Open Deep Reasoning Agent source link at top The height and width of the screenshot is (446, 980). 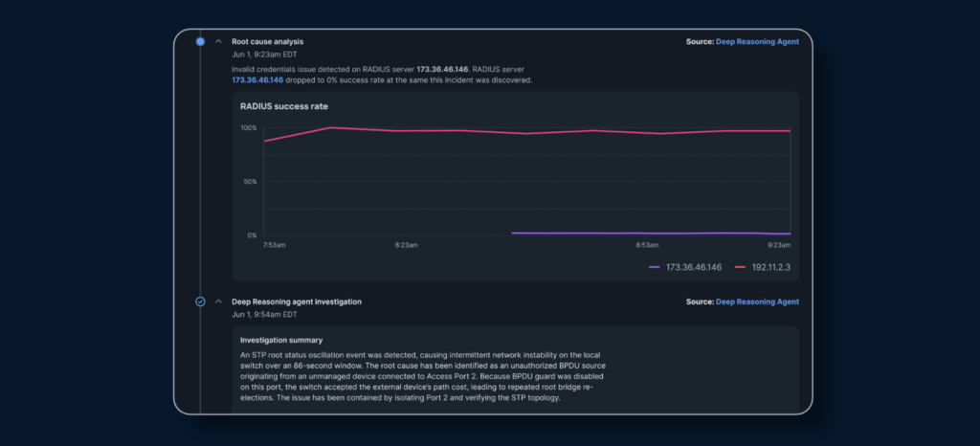pos(757,42)
